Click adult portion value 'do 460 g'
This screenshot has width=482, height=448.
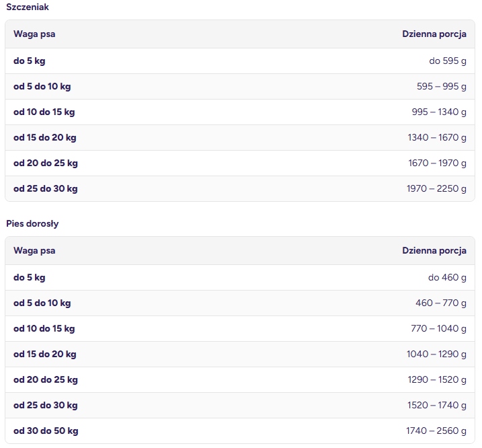click(x=447, y=278)
